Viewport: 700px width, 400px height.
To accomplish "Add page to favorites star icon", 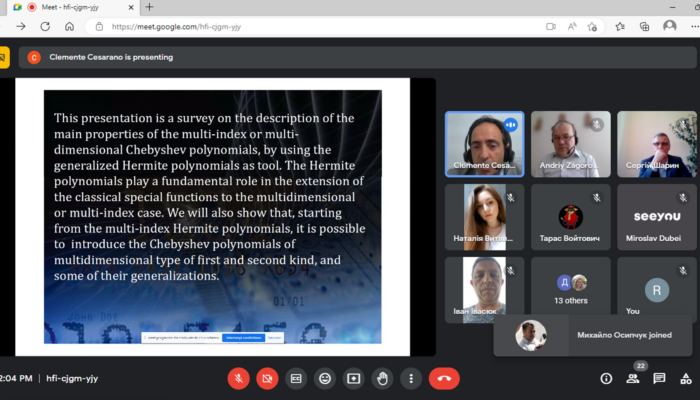I will (592, 27).
